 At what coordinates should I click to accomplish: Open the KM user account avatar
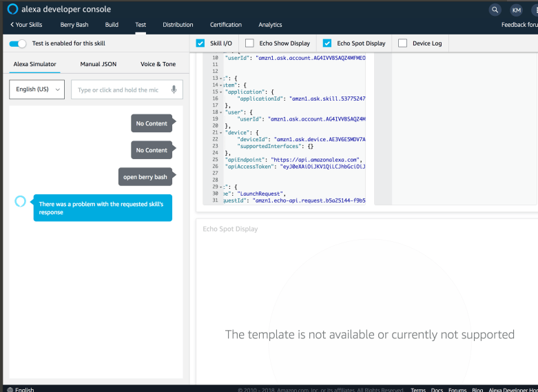516,10
